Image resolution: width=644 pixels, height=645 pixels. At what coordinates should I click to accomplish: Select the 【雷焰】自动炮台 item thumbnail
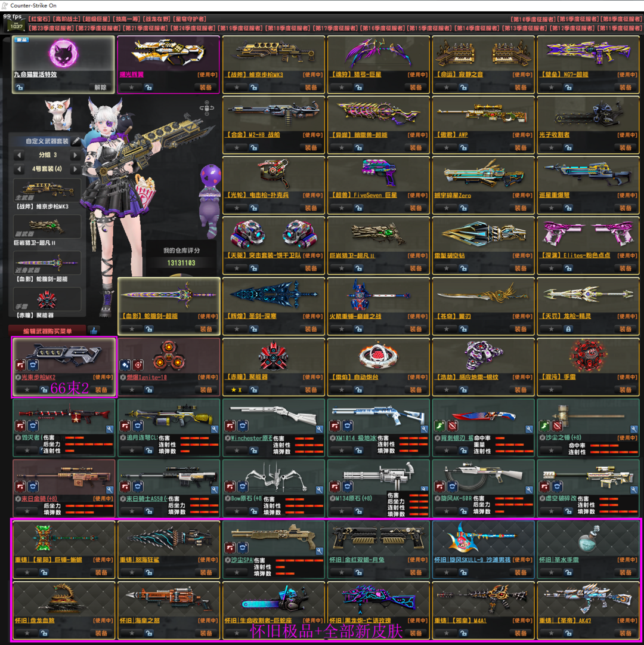pos(378,356)
